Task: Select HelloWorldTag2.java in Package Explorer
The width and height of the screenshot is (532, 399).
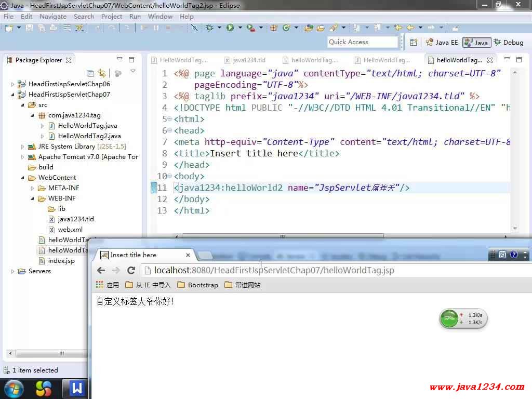Action: [x=89, y=136]
